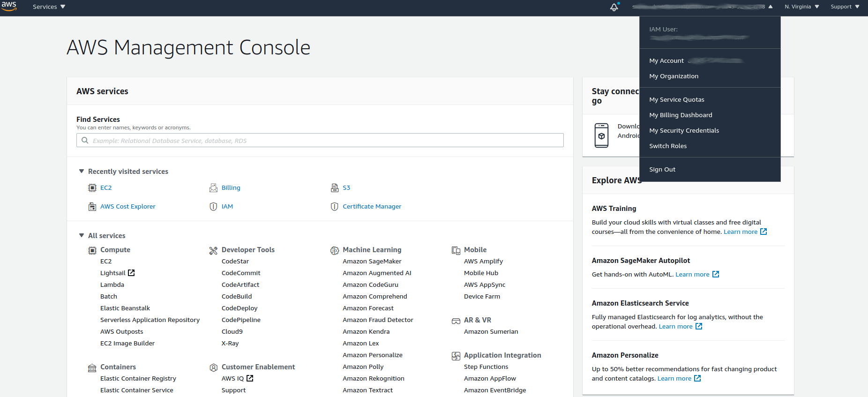The image size is (868, 397).
Task: Click the Containers category icon
Action: pos(92,367)
